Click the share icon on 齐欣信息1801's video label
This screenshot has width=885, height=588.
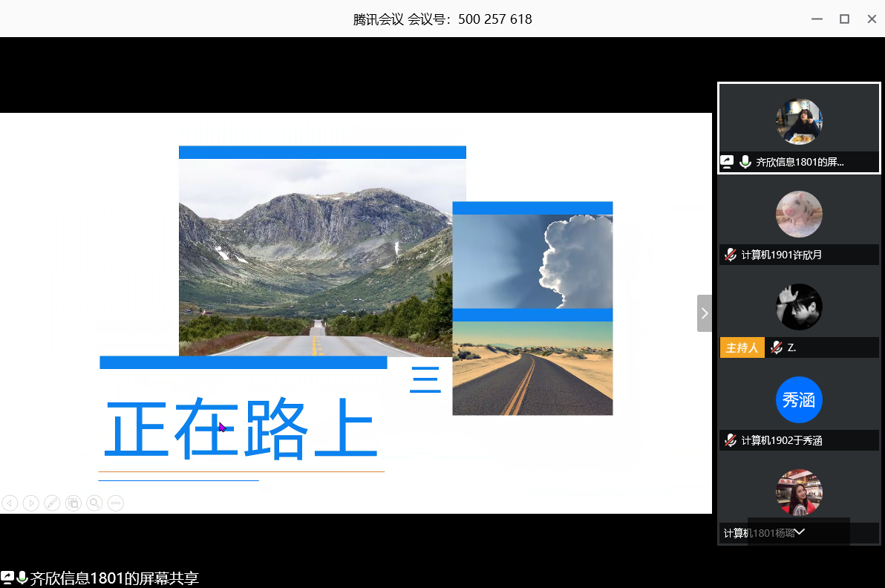[x=727, y=161]
